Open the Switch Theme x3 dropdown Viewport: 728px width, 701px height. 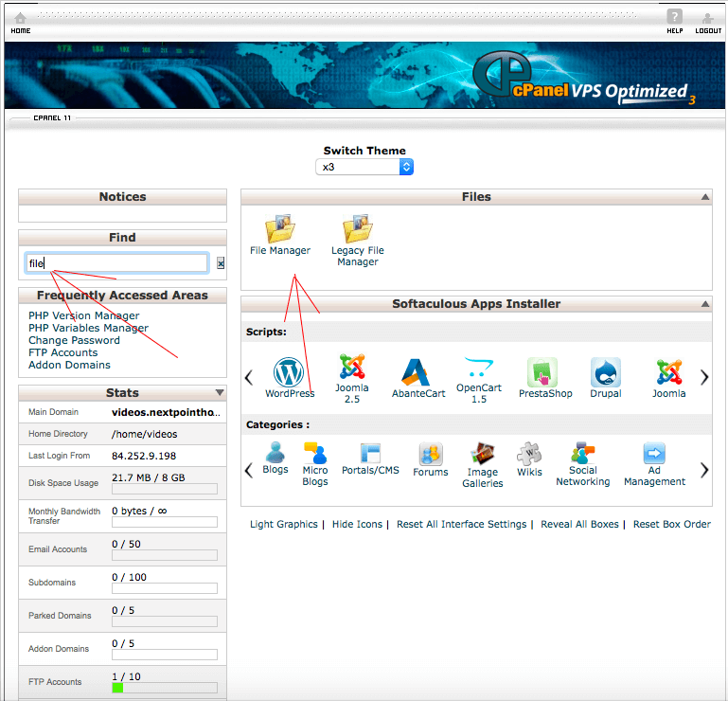coord(364,167)
